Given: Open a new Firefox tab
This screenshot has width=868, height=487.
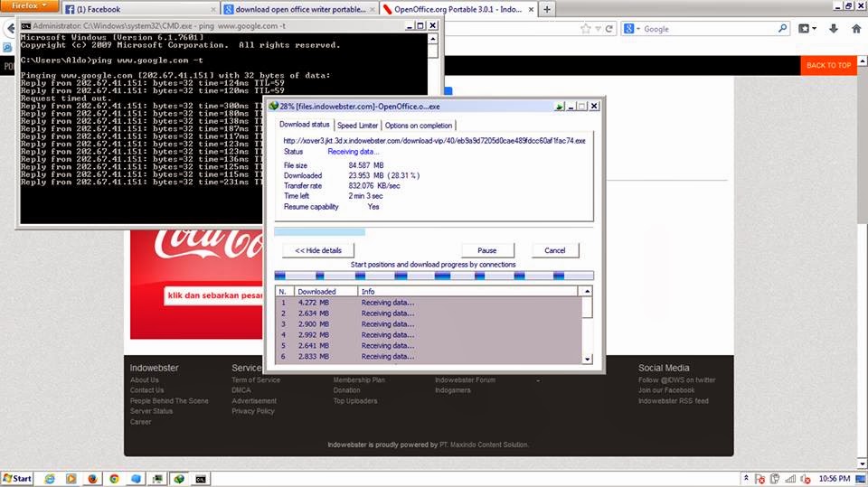Looking at the screenshot, I should (547, 9).
